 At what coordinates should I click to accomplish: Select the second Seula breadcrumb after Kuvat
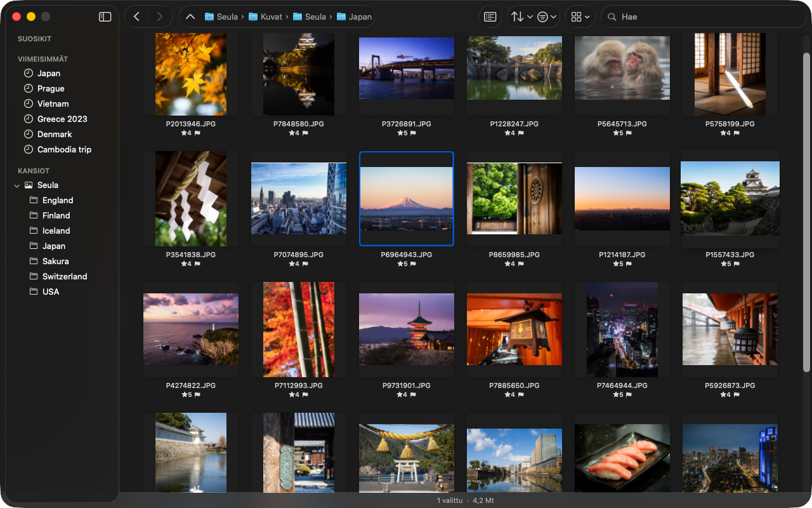click(x=309, y=17)
